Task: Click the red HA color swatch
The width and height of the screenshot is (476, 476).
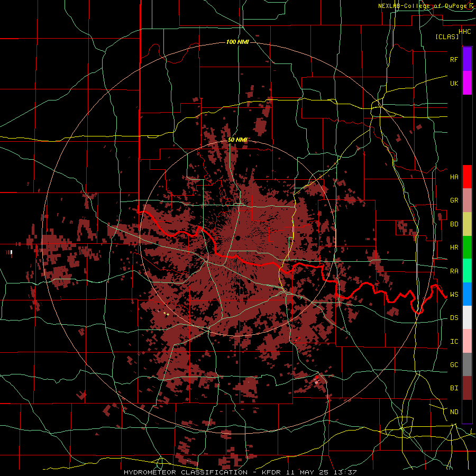Action: click(467, 177)
